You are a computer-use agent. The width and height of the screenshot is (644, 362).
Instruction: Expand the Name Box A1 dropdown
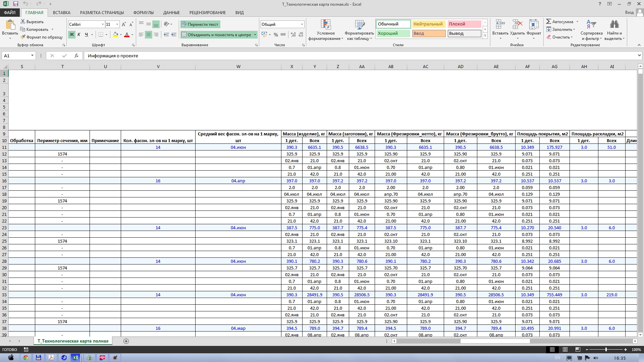pos(32,56)
